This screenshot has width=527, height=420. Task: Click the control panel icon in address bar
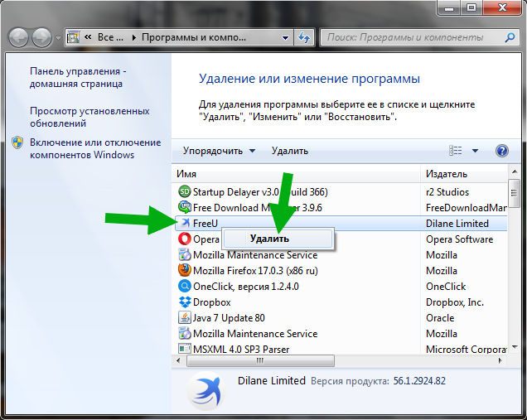coord(73,37)
